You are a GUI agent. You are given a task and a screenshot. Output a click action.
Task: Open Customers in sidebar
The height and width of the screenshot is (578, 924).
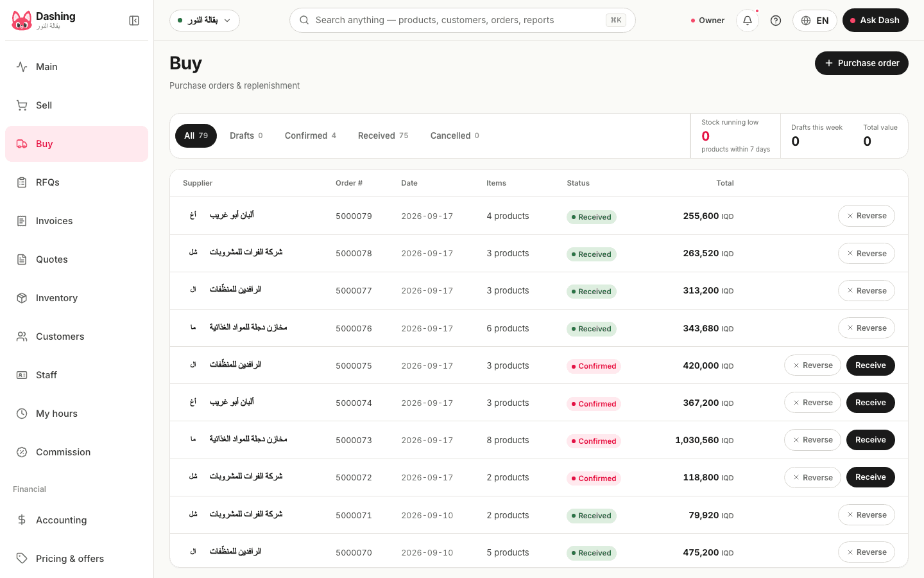point(76,337)
